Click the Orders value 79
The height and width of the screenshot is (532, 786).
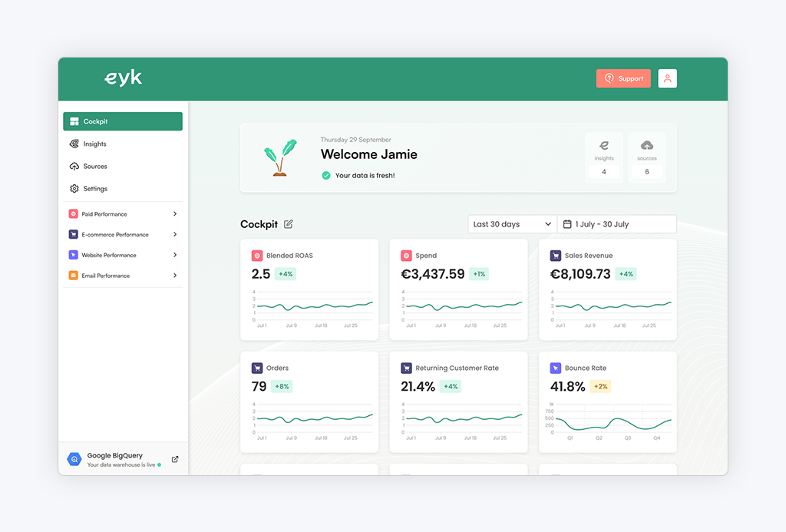(259, 387)
